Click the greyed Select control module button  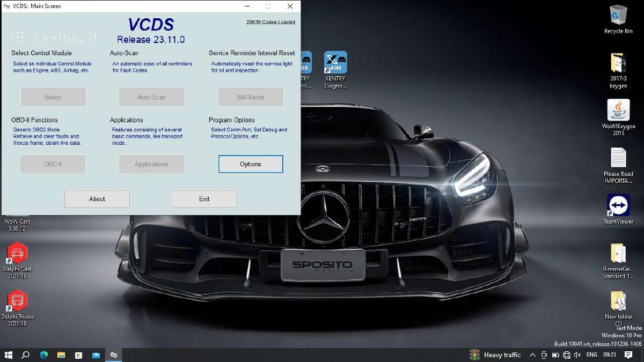coord(53,97)
